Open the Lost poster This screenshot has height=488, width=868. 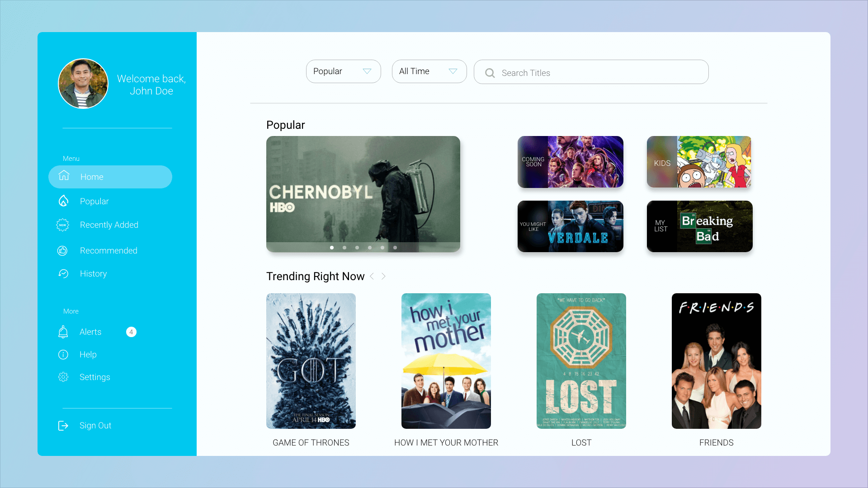tap(581, 361)
